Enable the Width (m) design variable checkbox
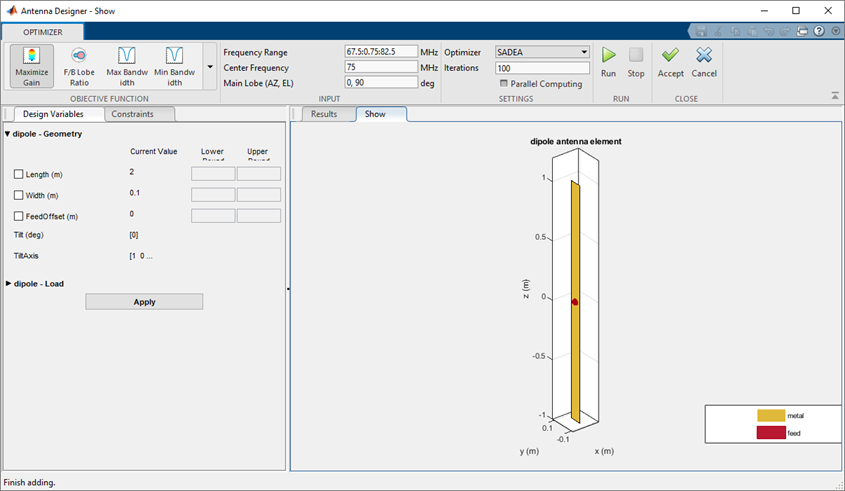The height and width of the screenshot is (491, 845). click(18, 195)
